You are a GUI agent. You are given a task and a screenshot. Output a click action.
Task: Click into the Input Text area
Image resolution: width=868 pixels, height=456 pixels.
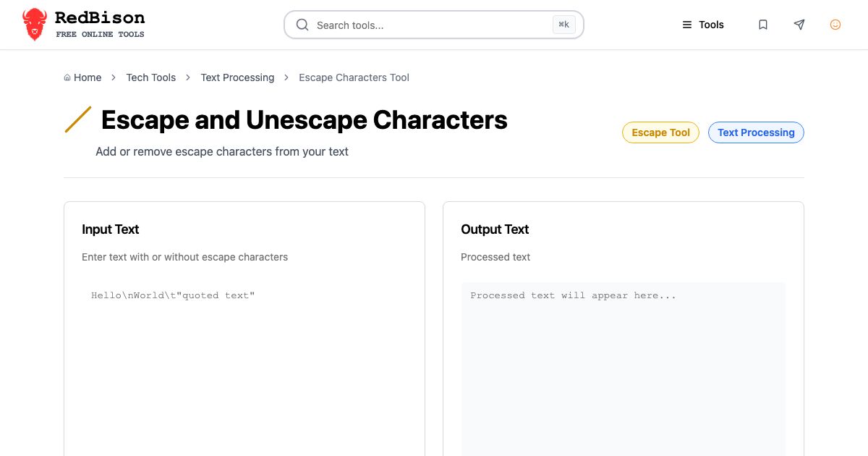pyautogui.click(x=244, y=369)
